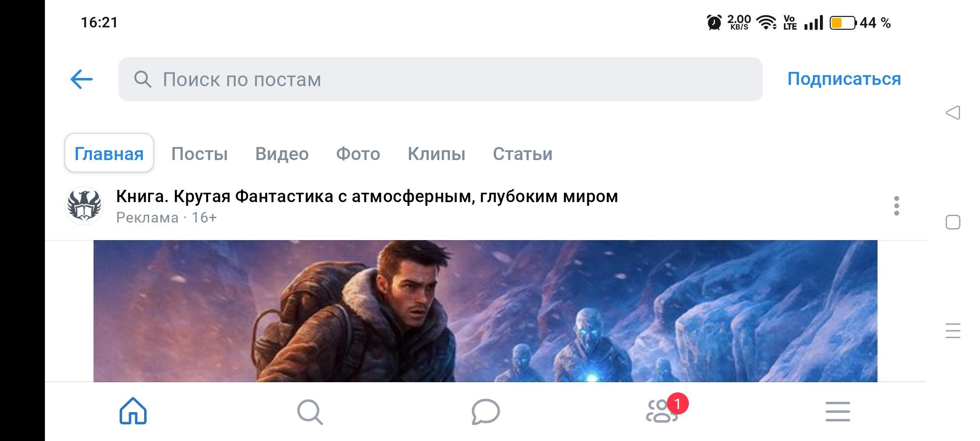
Task: Click the search magnifier inside search field
Action: pyautogui.click(x=143, y=79)
